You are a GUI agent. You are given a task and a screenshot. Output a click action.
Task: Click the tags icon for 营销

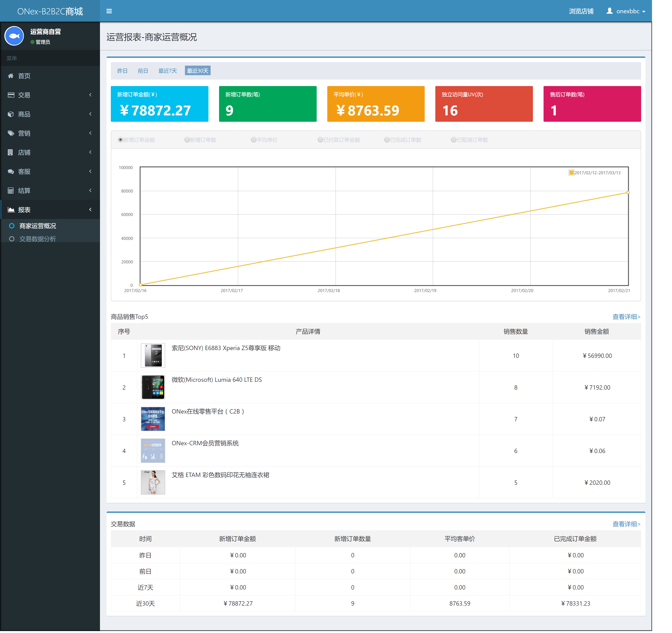coord(11,133)
